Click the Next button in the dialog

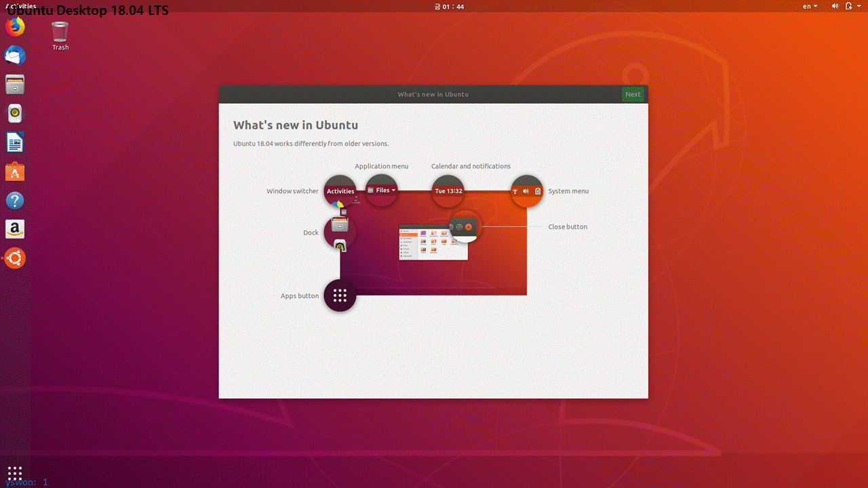pos(633,94)
